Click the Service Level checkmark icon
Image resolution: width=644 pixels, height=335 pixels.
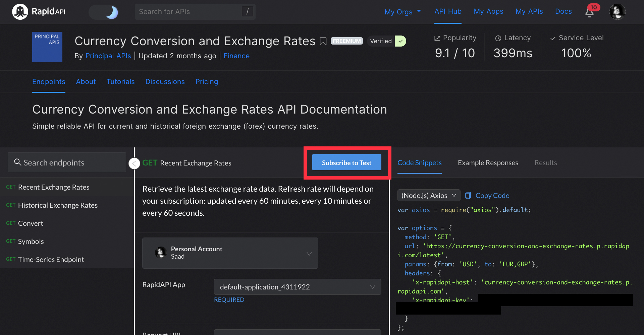[553, 38]
